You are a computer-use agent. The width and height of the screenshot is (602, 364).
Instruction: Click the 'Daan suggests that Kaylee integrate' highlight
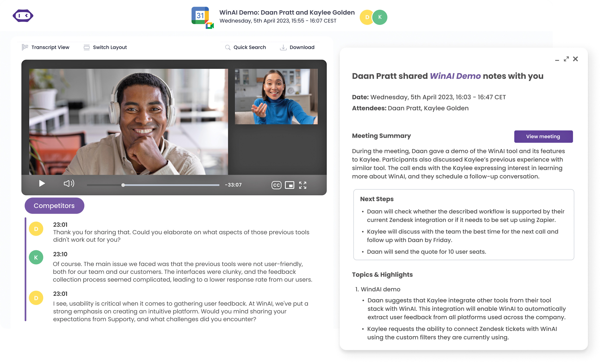click(466, 309)
